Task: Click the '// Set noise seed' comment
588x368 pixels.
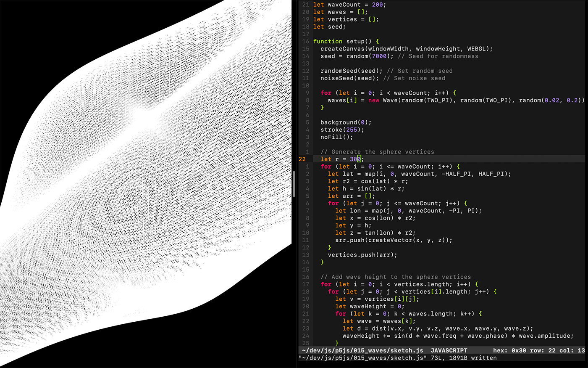Action: 414,78
